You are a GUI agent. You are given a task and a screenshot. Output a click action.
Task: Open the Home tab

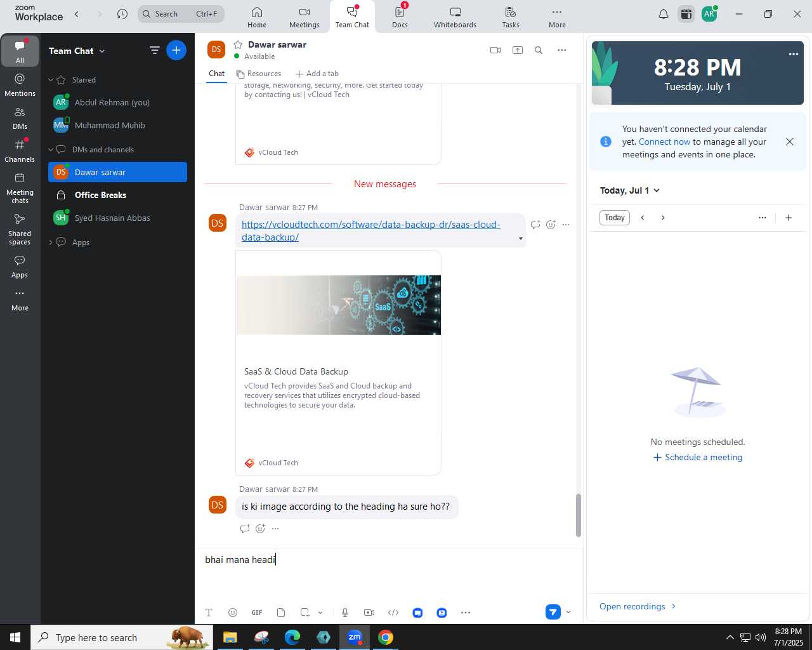[x=257, y=17]
